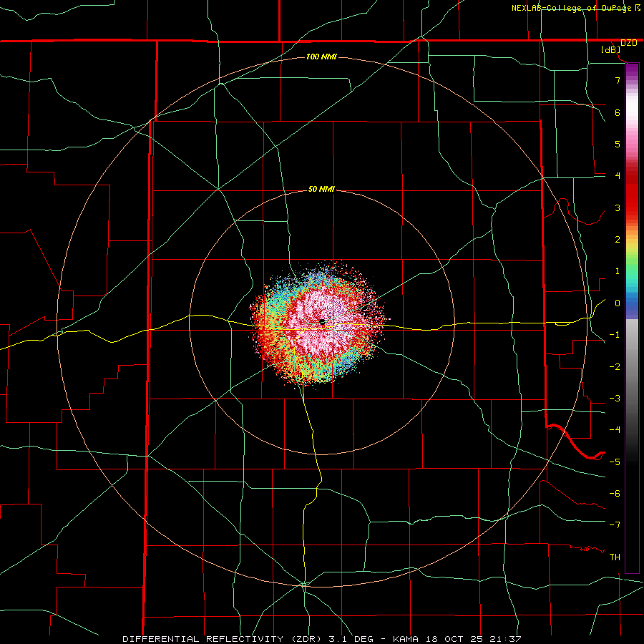Click the 6 dB value on the color scale
Viewport: 644px width, 644px height.
coord(618,112)
